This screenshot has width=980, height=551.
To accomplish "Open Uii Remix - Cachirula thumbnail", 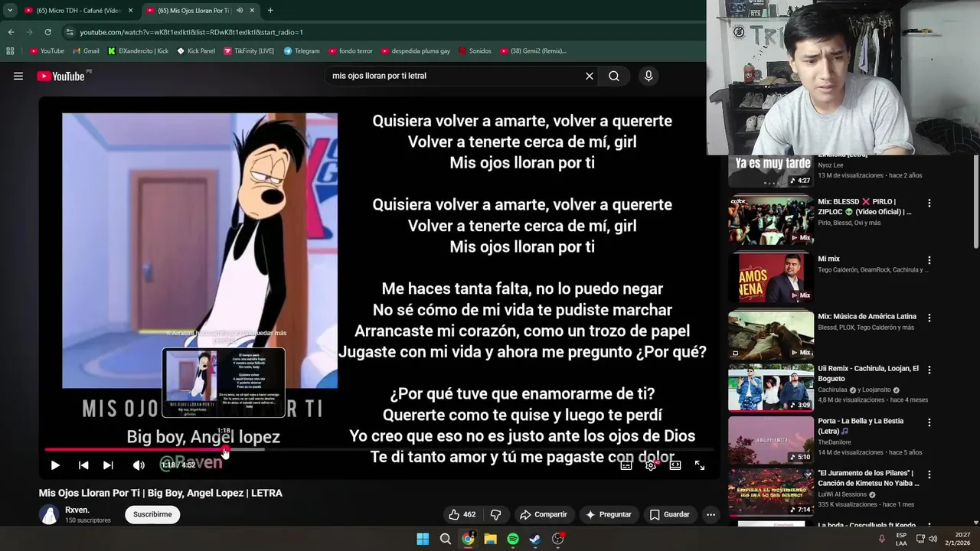I will pos(771,387).
